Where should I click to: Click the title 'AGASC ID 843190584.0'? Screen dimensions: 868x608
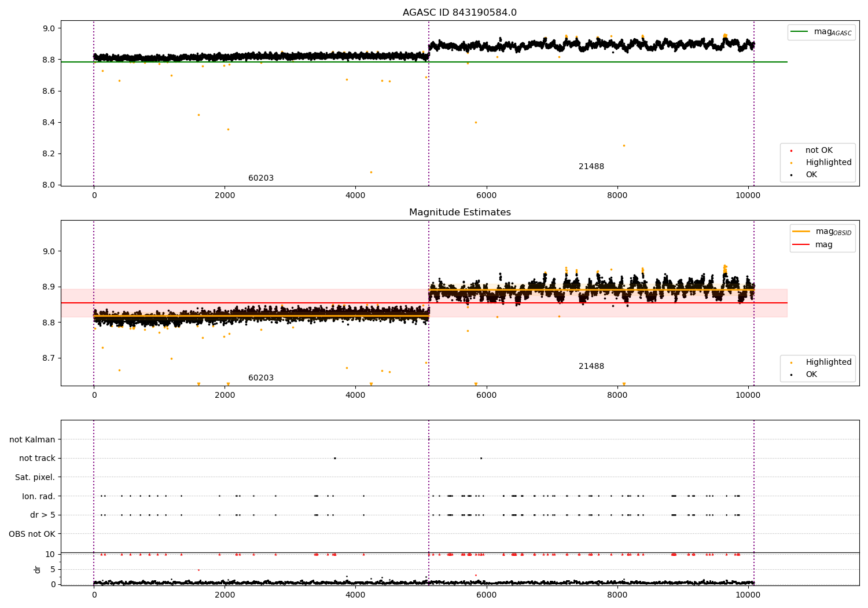click(x=459, y=13)
